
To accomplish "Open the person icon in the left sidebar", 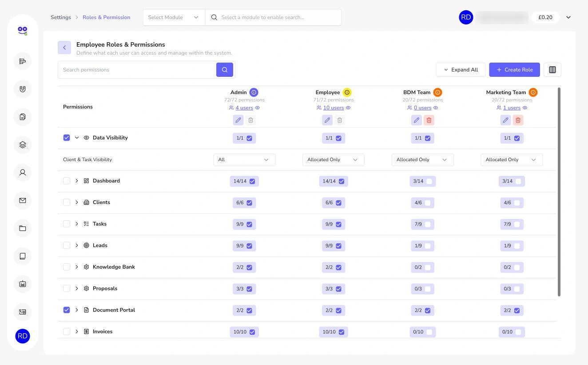I will [x=23, y=173].
